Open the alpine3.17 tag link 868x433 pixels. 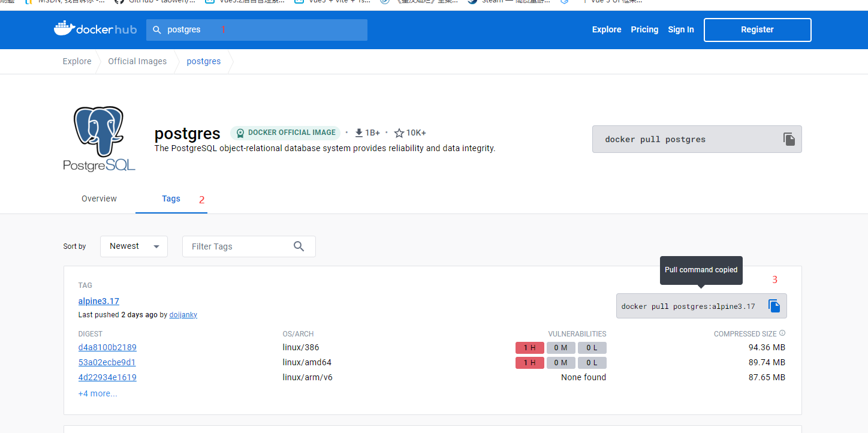point(98,300)
